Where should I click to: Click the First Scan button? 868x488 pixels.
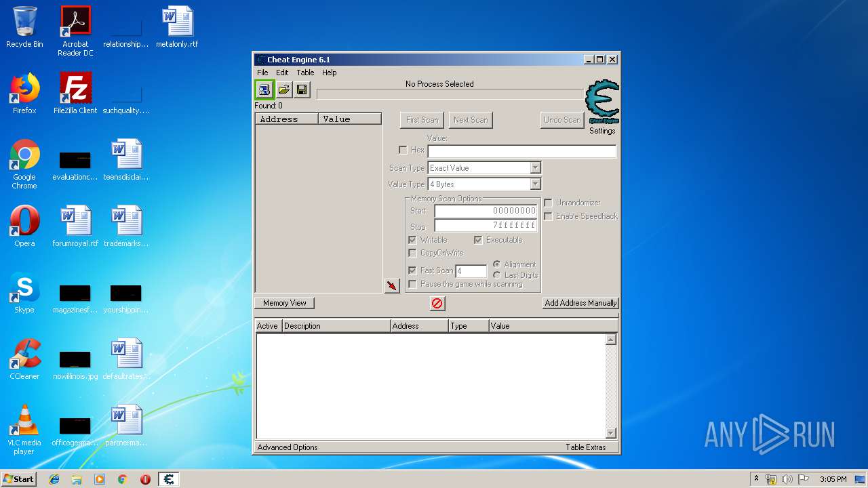point(422,120)
